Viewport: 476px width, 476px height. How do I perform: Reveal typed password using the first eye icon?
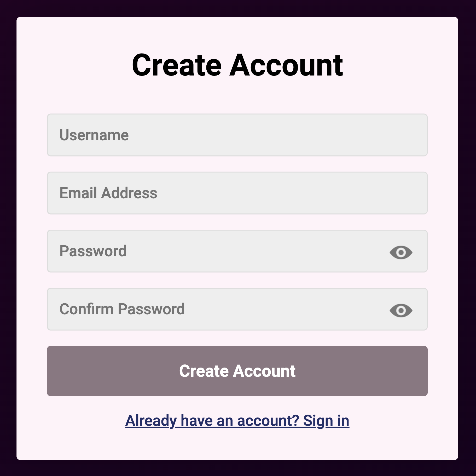401,252
